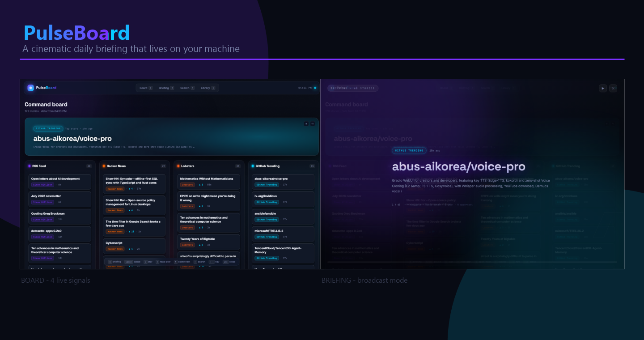Open 'TencentCloud/TencentDB-Agent-Memory' repo card
The image size is (644, 340).
pos(283,253)
